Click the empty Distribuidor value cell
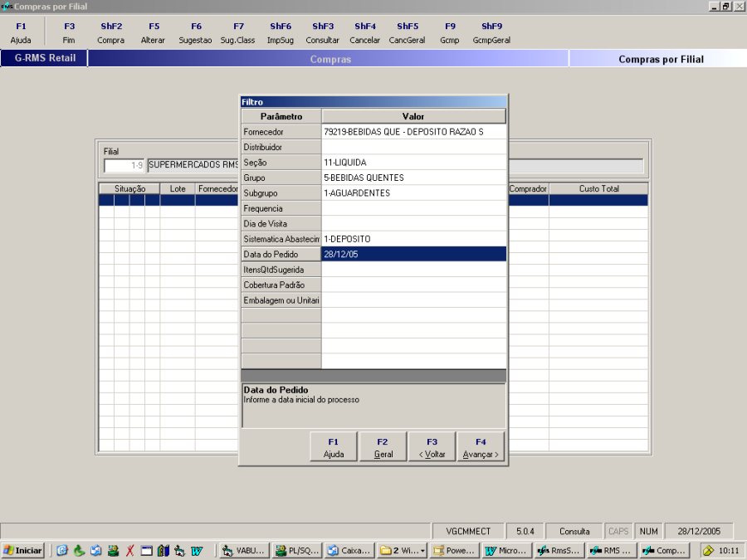747x560 pixels. [413, 147]
